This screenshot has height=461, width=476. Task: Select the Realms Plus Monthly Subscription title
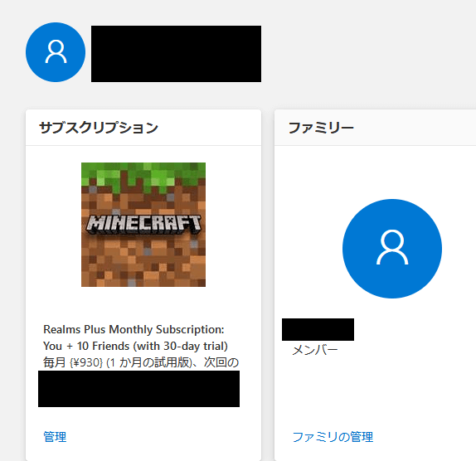coord(134,329)
